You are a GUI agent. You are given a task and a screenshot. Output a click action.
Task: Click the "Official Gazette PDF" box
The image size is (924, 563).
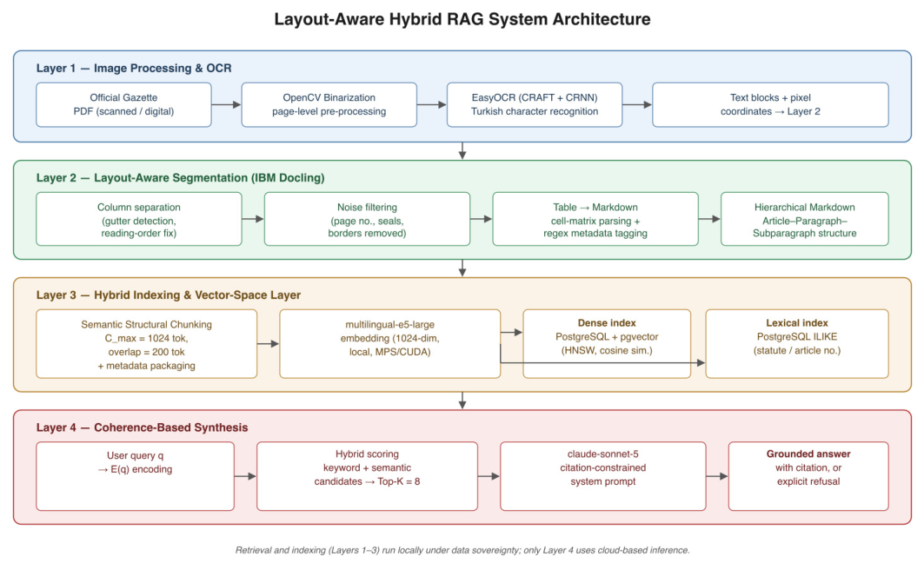point(123,105)
